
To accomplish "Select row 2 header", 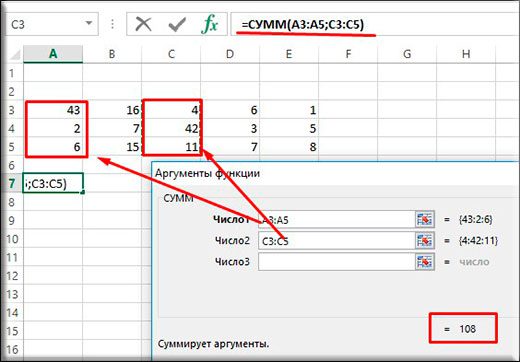I will click(x=12, y=91).
